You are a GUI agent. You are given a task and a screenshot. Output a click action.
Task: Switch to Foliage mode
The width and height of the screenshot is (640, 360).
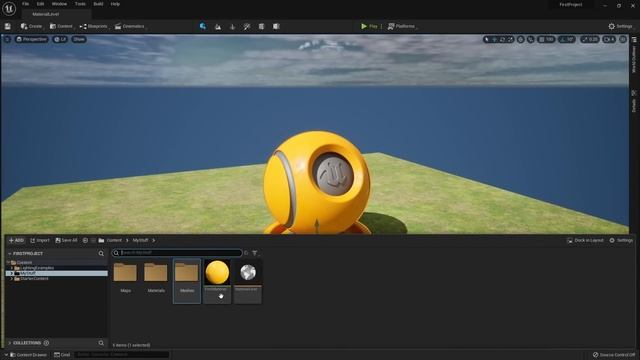(233, 27)
